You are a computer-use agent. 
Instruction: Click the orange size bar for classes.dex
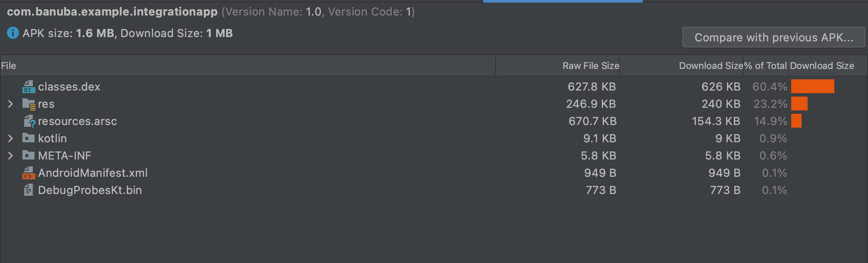813,87
